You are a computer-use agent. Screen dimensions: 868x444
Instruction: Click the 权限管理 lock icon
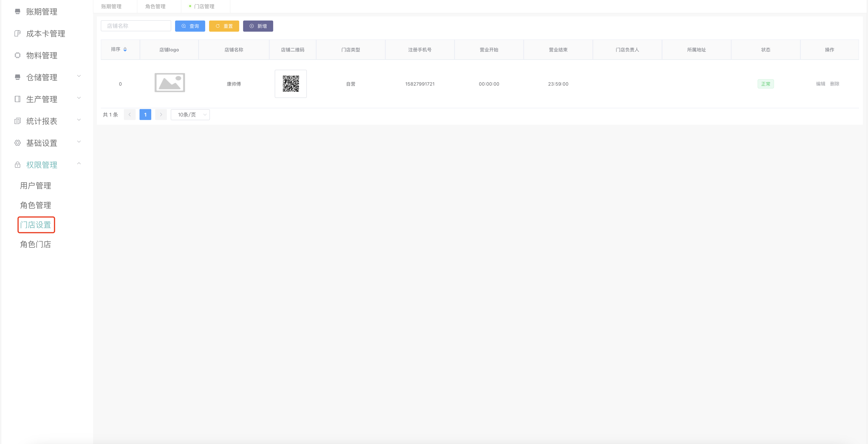click(18, 165)
